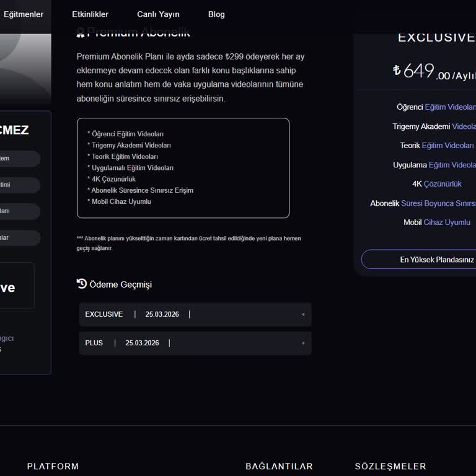Click '* Teorik Eğitim Videoları' list line
This screenshot has width=476, height=476.
123,156
